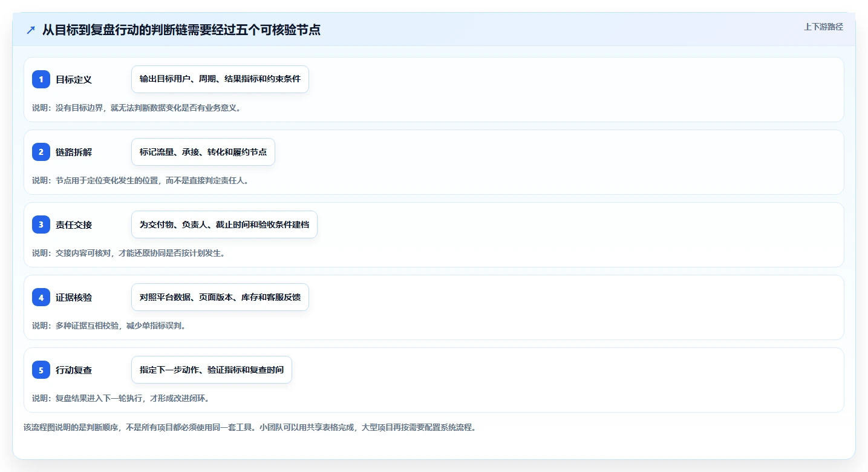
Task: Click the 指定下一步动作、验证指标和复查时间 box
Action: pos(212,370)
